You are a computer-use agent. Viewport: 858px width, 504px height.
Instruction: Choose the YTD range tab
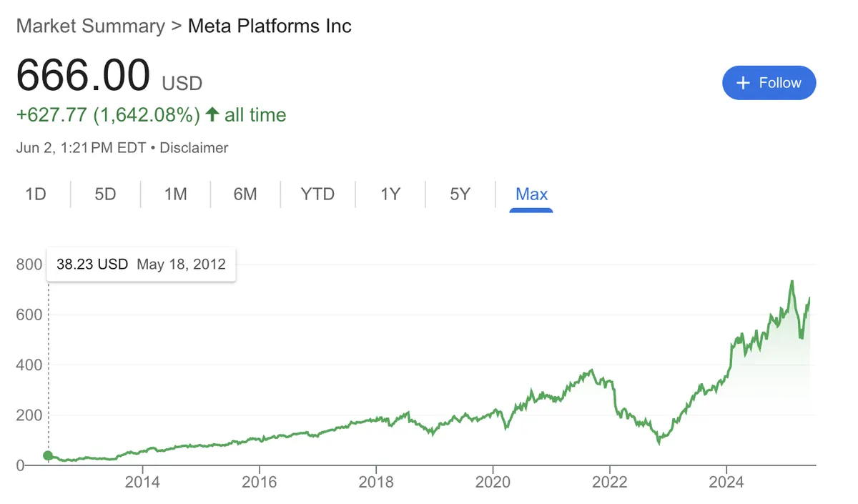317,194
